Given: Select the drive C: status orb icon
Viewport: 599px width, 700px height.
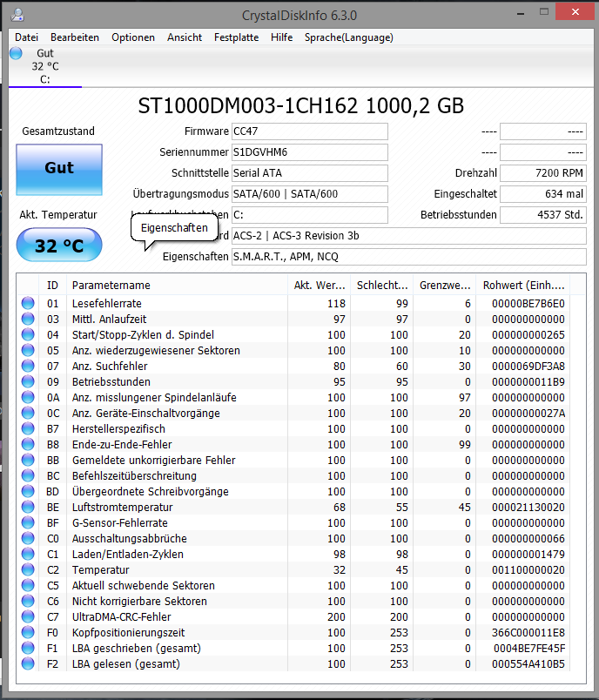Looking at the screenshot, I should coord(16,53).
